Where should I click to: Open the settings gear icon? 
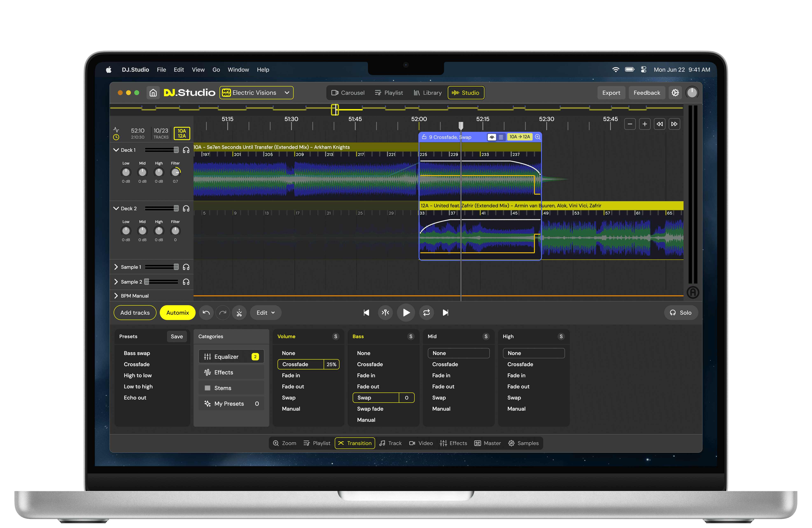[x=675, y=93]
